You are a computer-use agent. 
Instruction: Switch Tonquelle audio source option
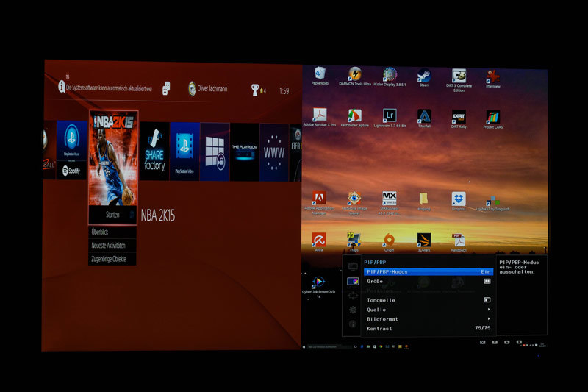pyautogui.click(x=429, y=300)
